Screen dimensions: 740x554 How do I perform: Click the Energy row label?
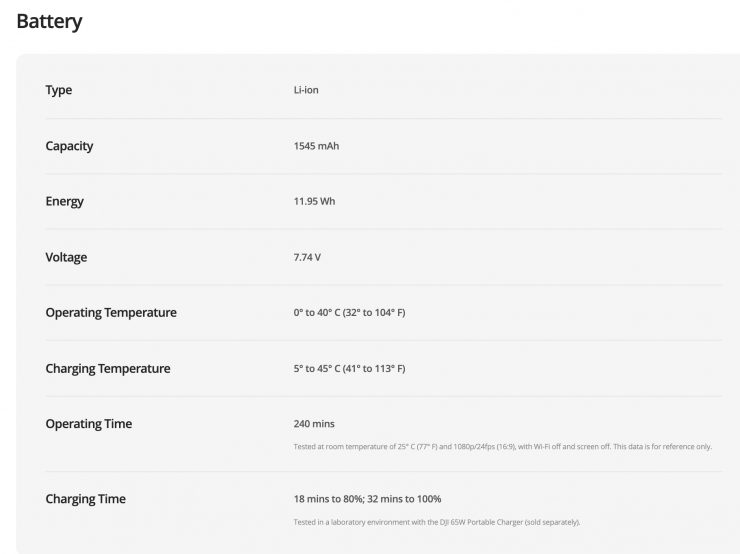click(65, 201)
